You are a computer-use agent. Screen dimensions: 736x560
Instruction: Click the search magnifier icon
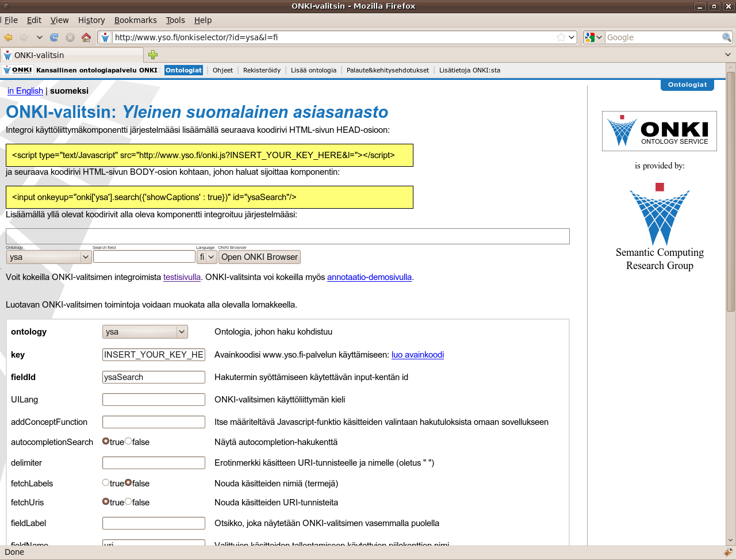tap(727, 37)
